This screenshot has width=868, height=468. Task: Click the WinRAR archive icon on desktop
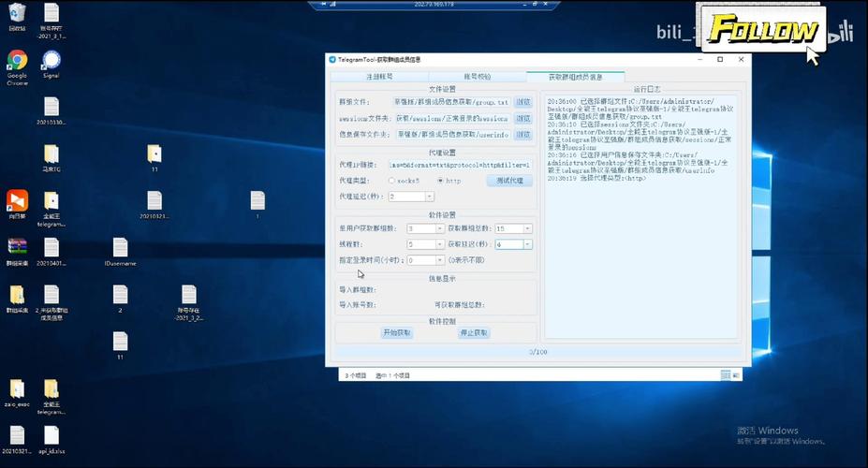coord(17,247)
